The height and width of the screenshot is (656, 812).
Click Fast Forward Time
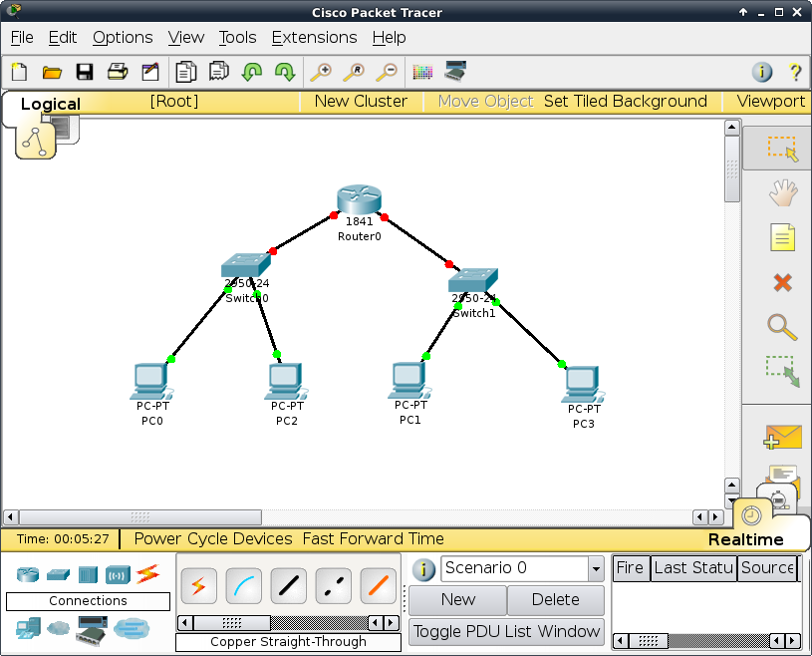click(373, 538)
